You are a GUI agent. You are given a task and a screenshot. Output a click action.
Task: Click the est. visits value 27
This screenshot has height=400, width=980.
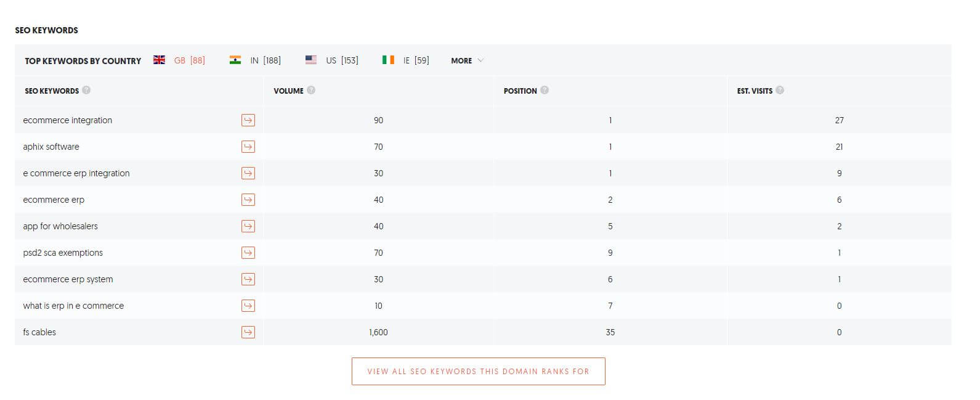(840, 120)
